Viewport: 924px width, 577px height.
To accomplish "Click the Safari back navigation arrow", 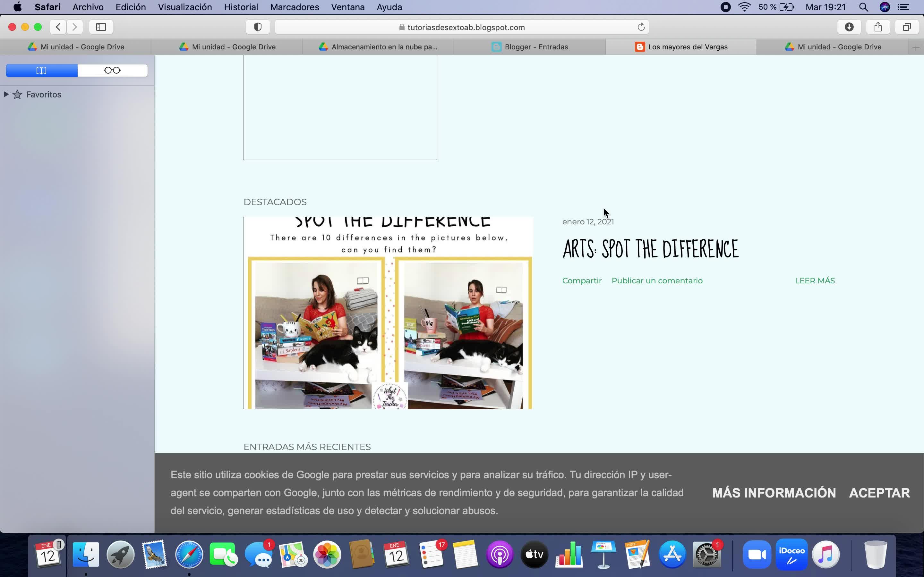I will pyautogui.click(x=58, y=27).
